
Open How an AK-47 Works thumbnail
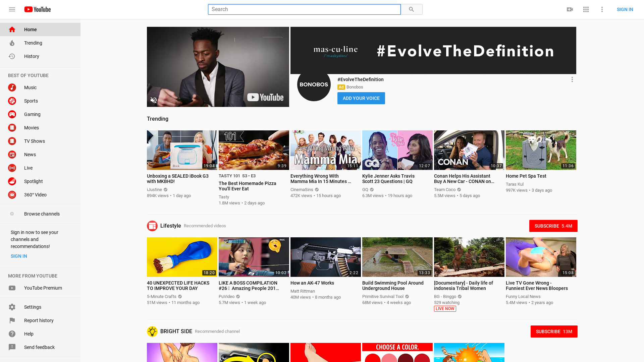pyautogui.click(x=326, y=257)
